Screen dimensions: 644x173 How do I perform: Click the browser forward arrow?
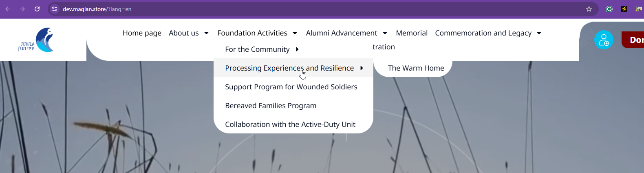pyautogui.click(x=22, y=9)
